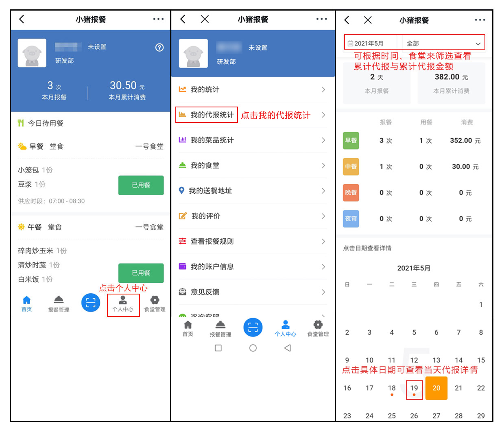Open the three-dot menu on the statistics screen

click(x=480, y=20)
